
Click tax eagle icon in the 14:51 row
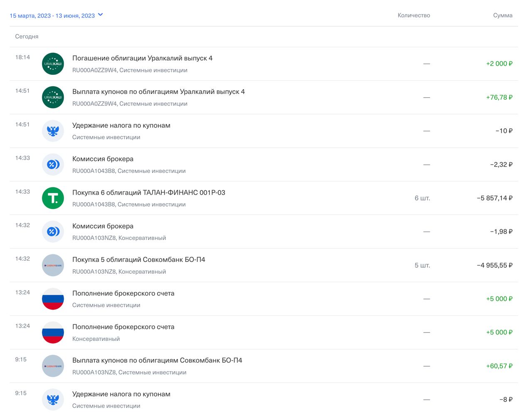(x=53, y=131)
